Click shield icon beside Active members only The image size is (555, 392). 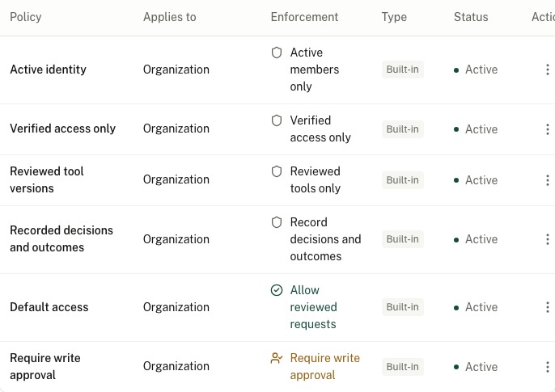277,53
